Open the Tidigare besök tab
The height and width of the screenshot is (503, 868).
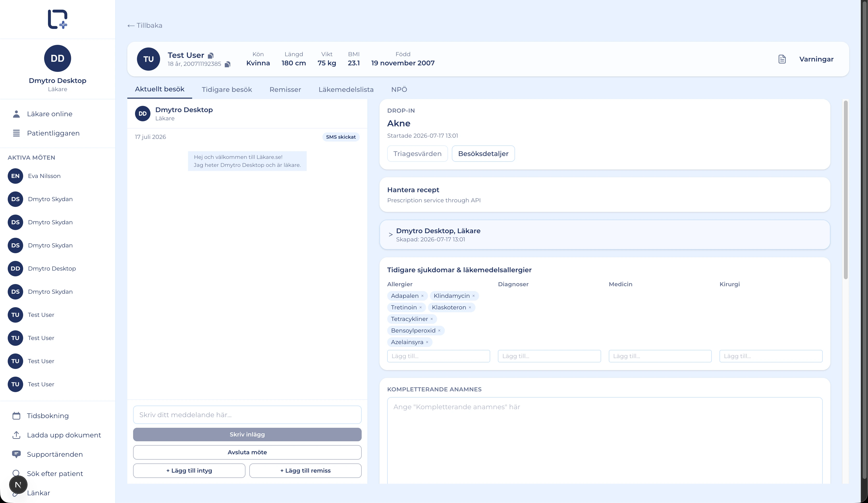227,89
